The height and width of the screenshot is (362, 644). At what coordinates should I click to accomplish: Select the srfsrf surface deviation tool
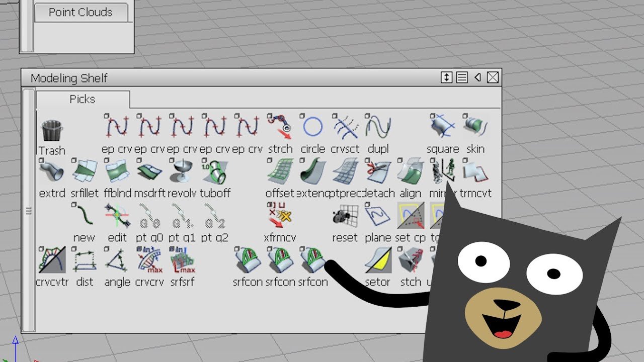(x=182, y=259)
